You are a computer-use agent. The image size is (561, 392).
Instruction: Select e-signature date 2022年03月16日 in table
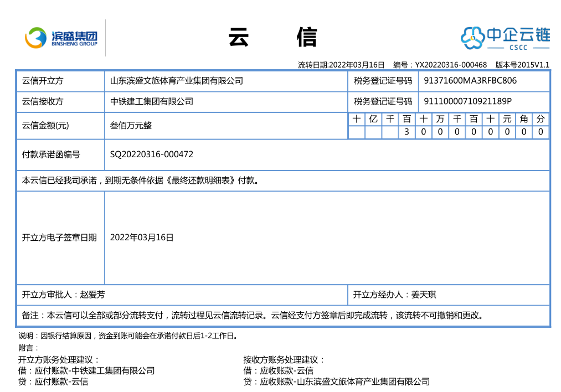(x=142, y=238)
